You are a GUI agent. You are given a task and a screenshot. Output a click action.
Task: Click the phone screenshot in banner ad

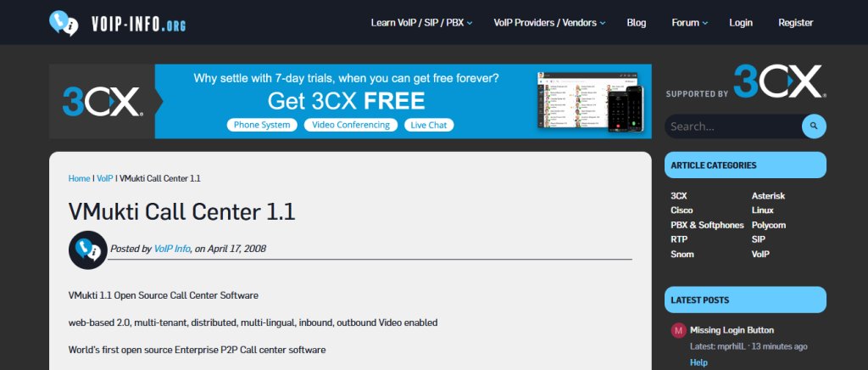click(x=626, y=101)
